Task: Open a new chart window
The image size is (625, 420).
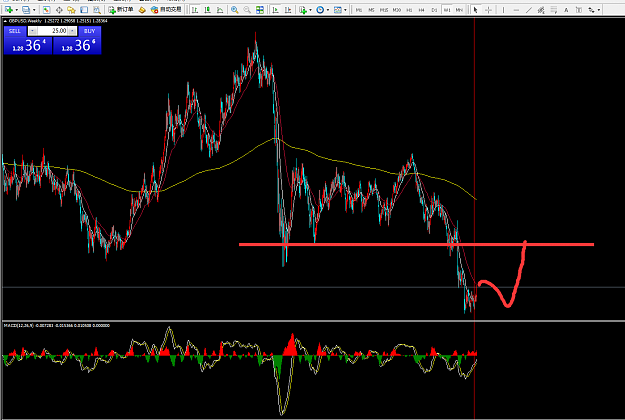Action: tap(8, 10)
